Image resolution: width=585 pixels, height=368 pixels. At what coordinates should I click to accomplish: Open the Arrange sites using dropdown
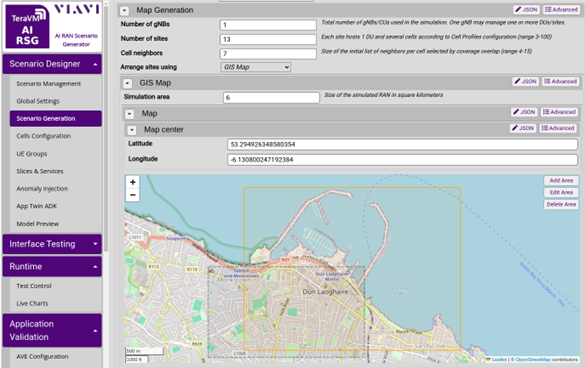click(256, 67)
